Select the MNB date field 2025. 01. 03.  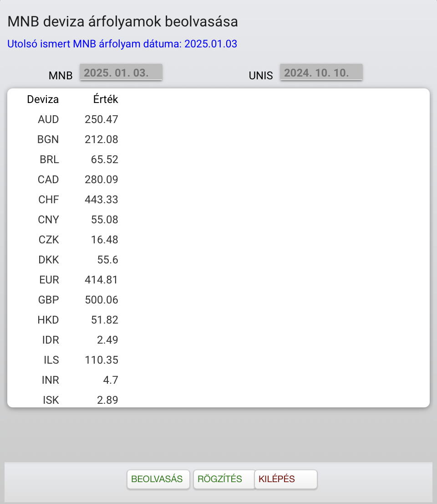(121, 72)
